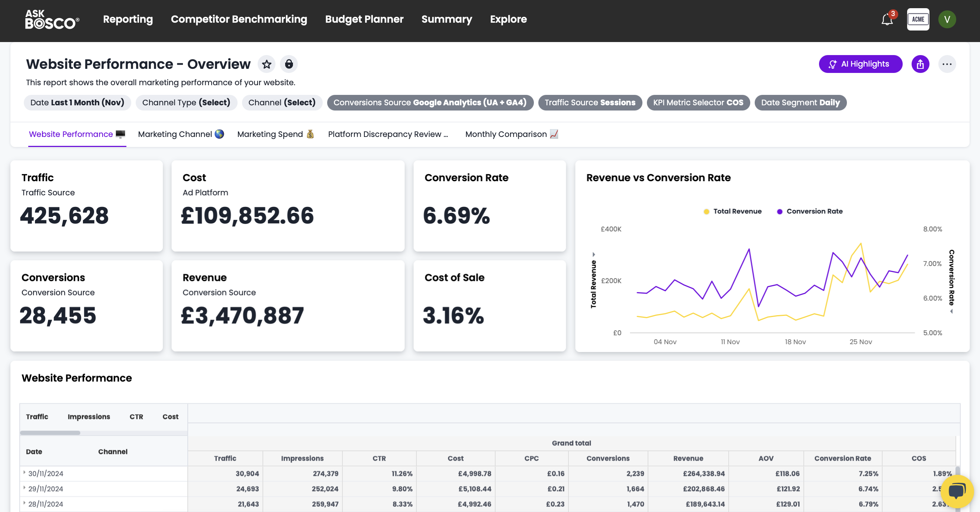Screen dimensions: 980x512
Task: Open the chat widget bubble
Action: coord(957,492)
